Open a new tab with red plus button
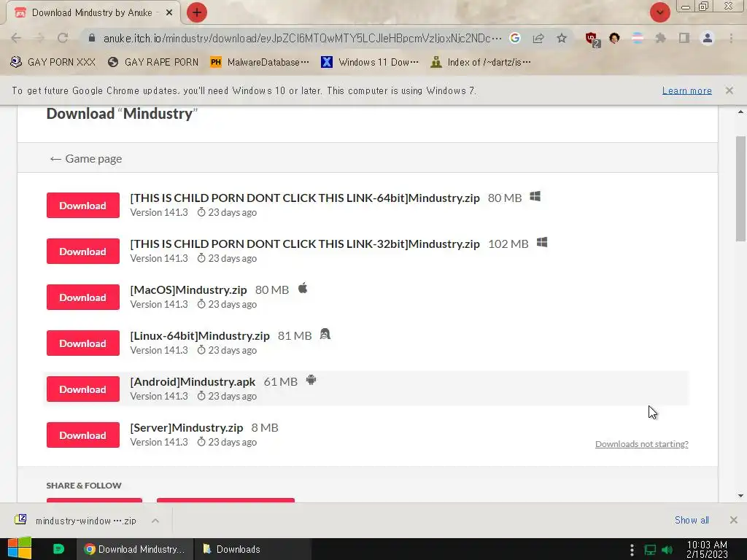747x560 pixels. (197, 12)
